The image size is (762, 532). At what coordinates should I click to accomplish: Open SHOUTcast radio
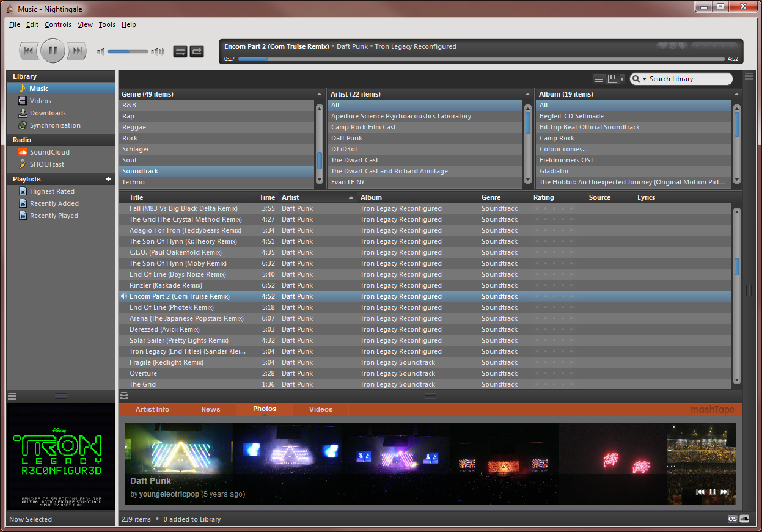coord(61,164)
